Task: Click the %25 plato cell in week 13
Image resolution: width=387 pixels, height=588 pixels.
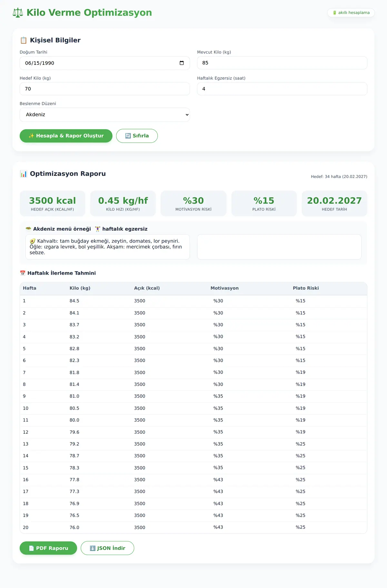Action: (301, 444)
